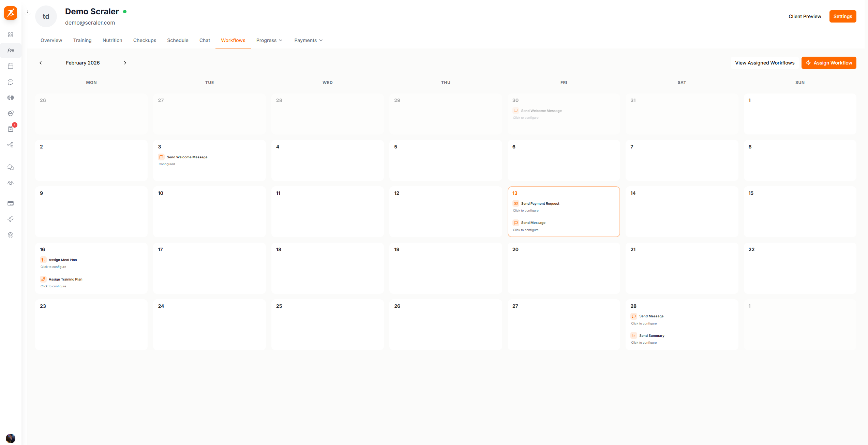Open the settings gear at sidebar bottom

pyautogui.click(x=11, y=235)
